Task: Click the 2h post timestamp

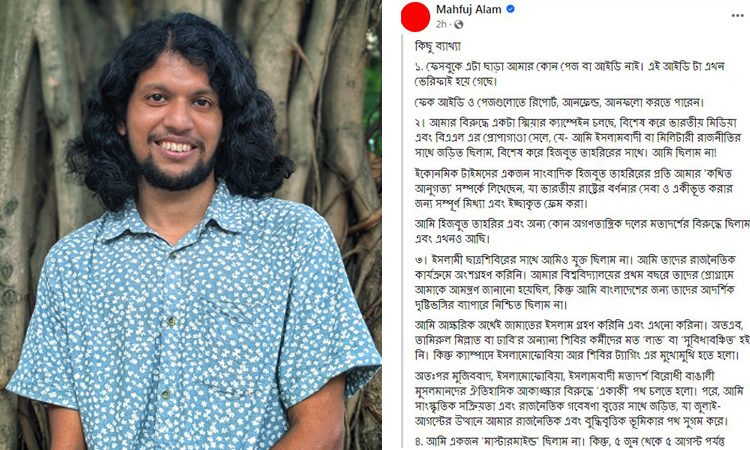Action: tap(441, 24)
